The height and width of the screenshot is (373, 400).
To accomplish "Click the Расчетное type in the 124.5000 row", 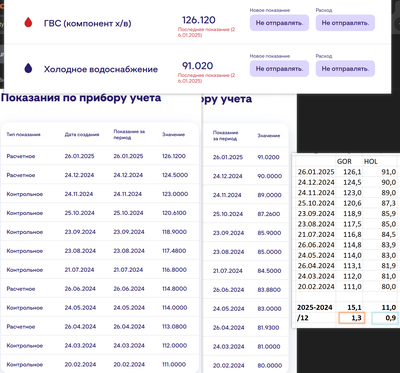I will coord(21,175).
